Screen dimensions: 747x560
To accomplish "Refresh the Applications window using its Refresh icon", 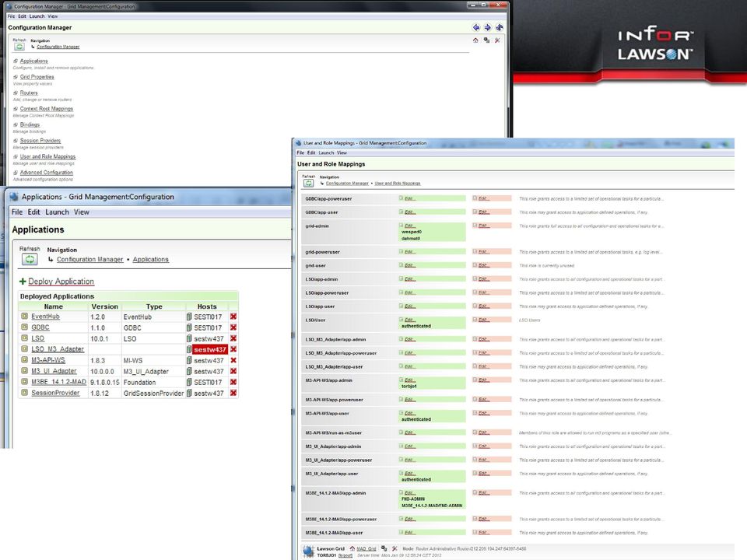I will click(x=30, y=259).
